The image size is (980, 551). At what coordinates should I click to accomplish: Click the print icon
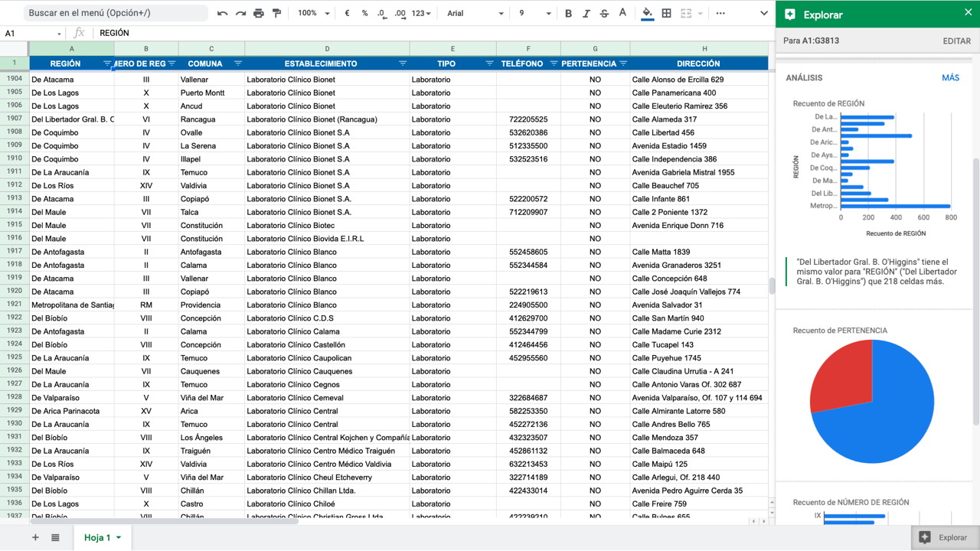click(x=259, y=13)
